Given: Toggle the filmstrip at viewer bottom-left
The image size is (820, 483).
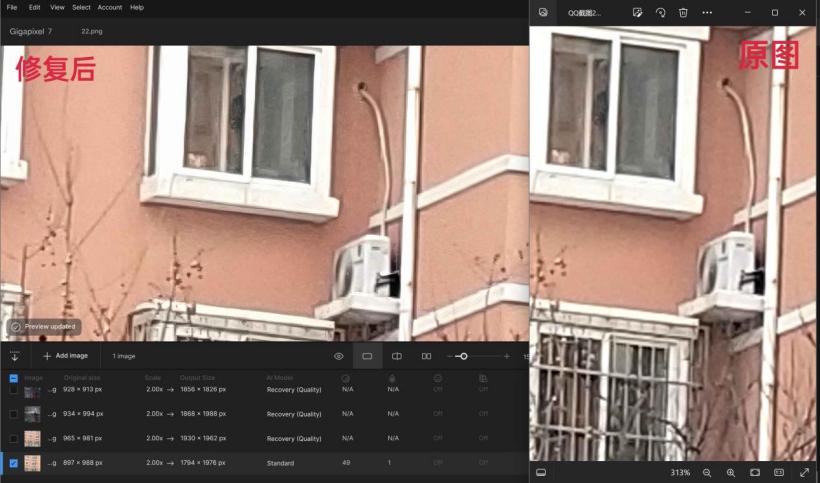Looking at the screenshot, I should tap(541, 472).
